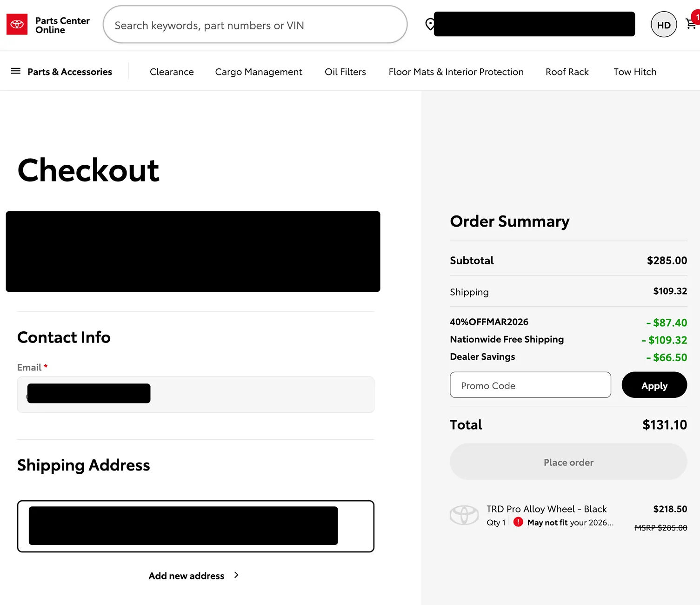The image size is (700, 605).
Task: Expand Add new address chevron
Action: click(x=236, y=575)
